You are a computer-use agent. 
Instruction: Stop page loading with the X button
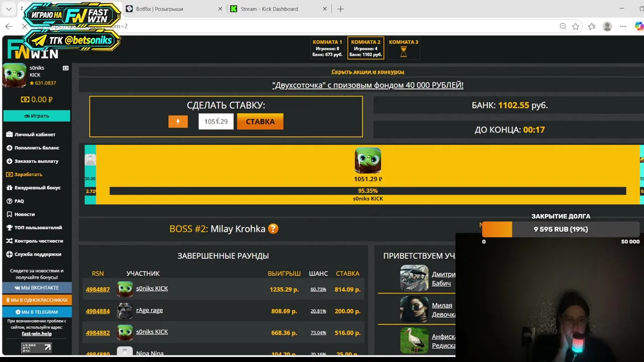pos(24,26)
